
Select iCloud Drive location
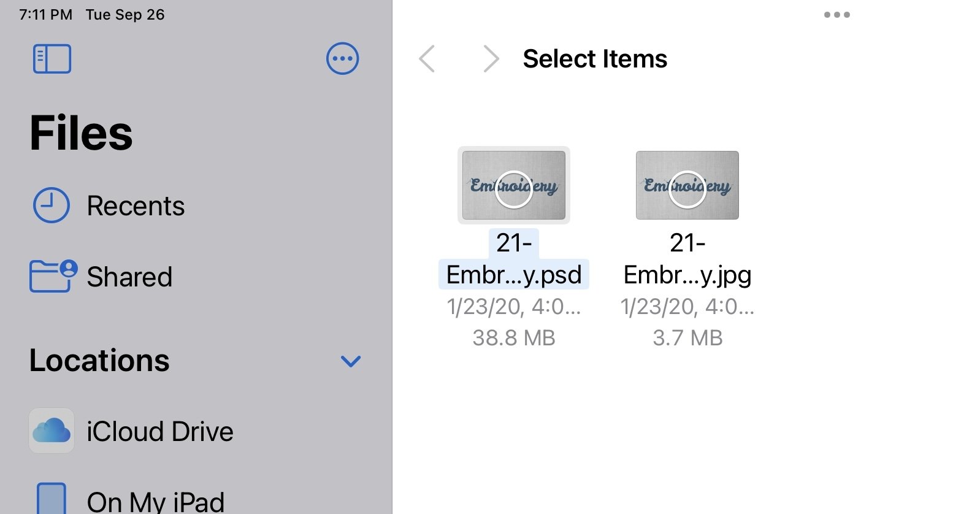[159, 431]
